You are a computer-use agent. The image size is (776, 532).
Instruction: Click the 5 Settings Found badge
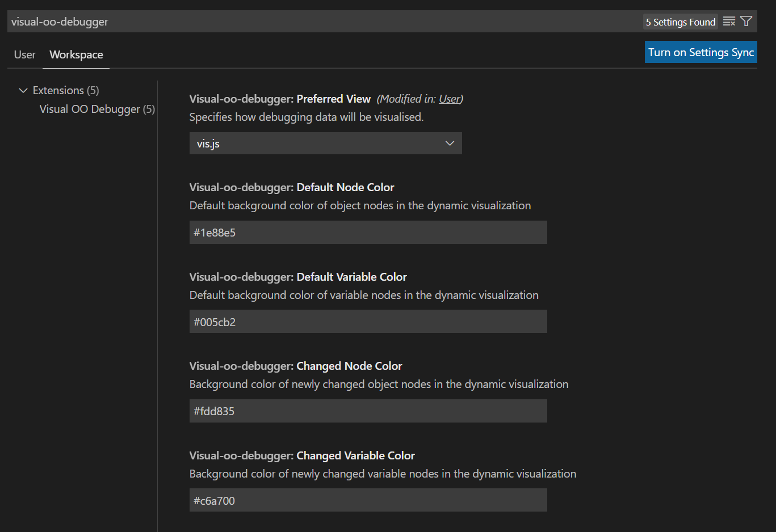681,22
